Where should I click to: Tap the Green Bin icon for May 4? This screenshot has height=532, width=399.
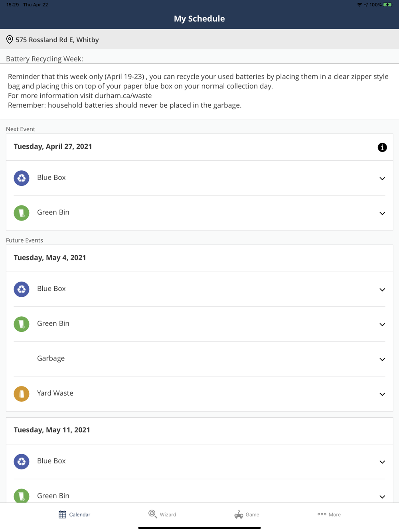tap(22, 324)
